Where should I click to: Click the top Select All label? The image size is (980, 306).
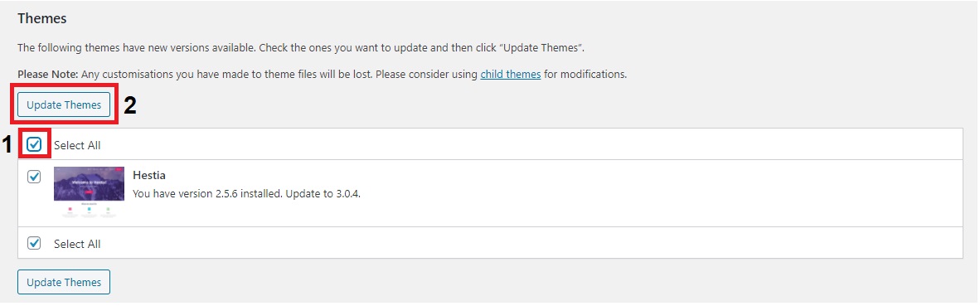(x=77, y=145)
